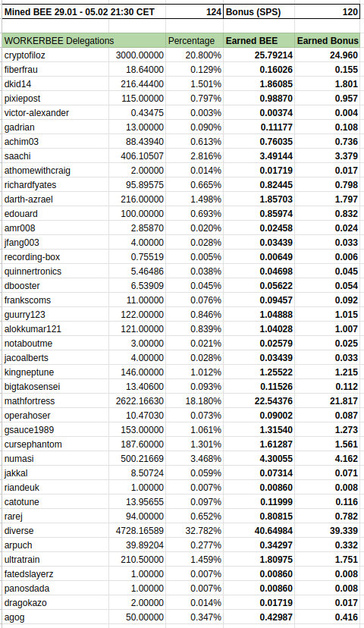The image size is (364, 628).
Task: Select the numasi earned bonus 4.162
Action: coord(327,459)
